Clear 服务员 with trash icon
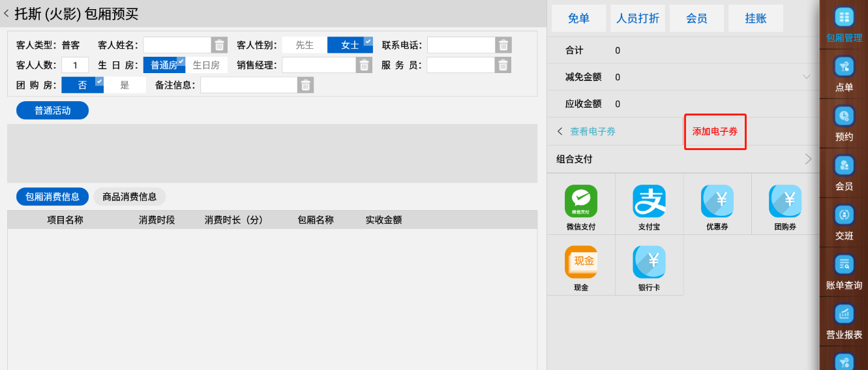This screenshot has width=868, height=370. coord(503,65)
